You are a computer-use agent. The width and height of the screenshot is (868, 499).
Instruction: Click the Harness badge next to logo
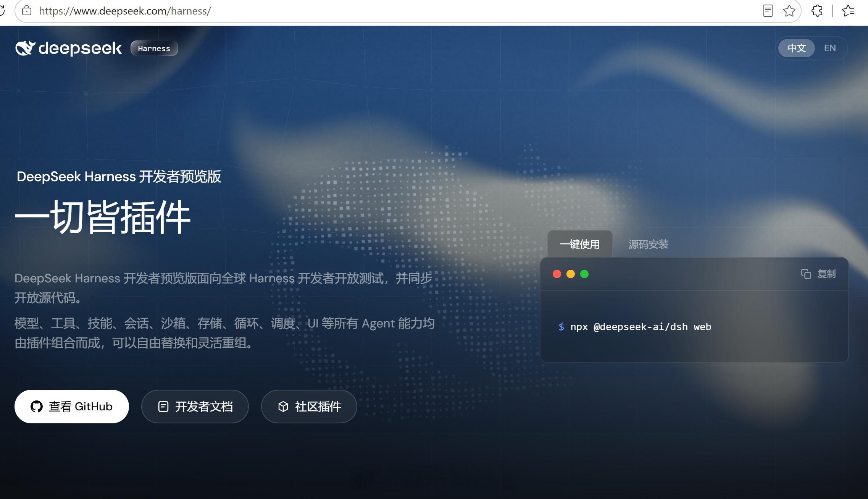coord(154,49)
